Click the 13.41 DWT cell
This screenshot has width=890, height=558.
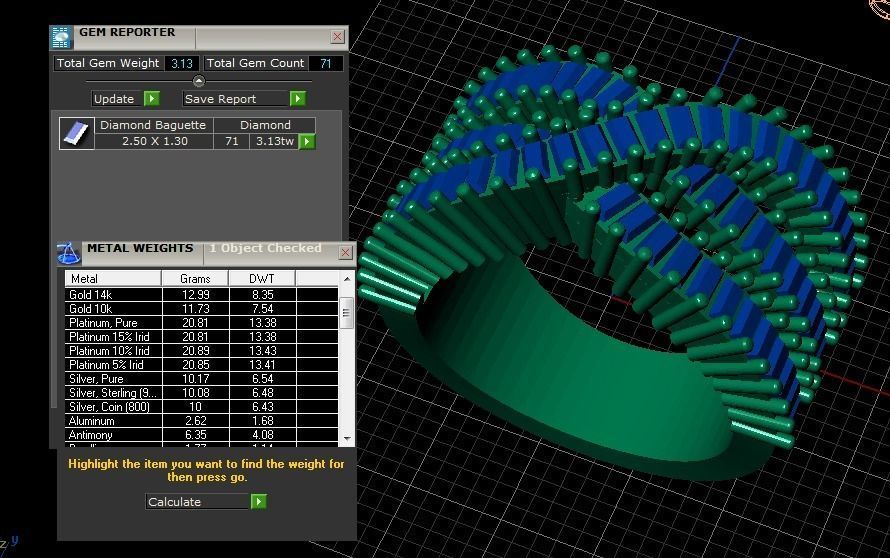point(263,364)
